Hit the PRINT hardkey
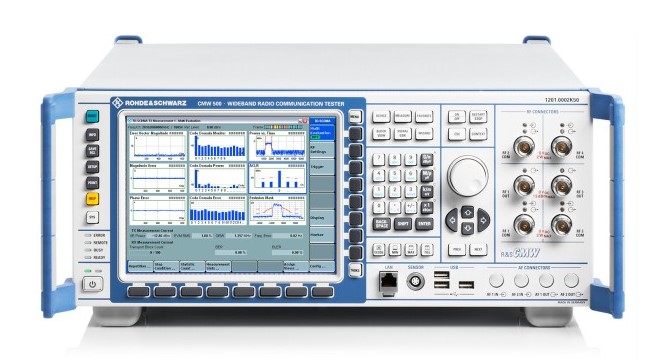 click(92, 183)
